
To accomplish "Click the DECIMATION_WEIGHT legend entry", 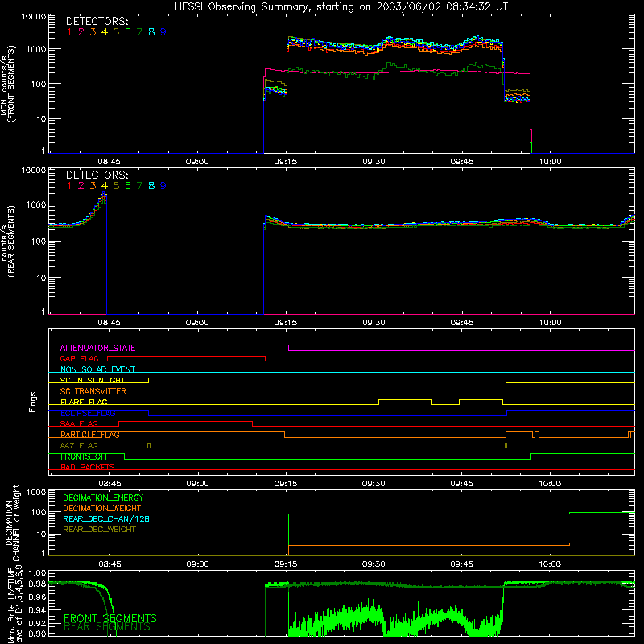I will click(x=102, y=508).
